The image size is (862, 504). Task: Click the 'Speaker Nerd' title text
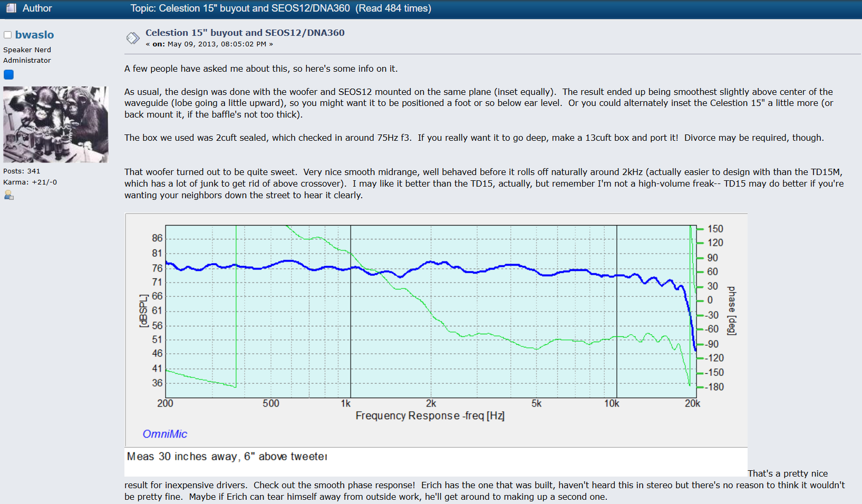tap(27, 50)
